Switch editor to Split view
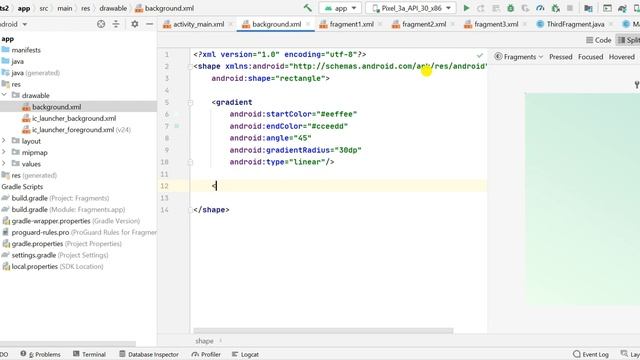640x360 pixels. (x=629, y=40)
